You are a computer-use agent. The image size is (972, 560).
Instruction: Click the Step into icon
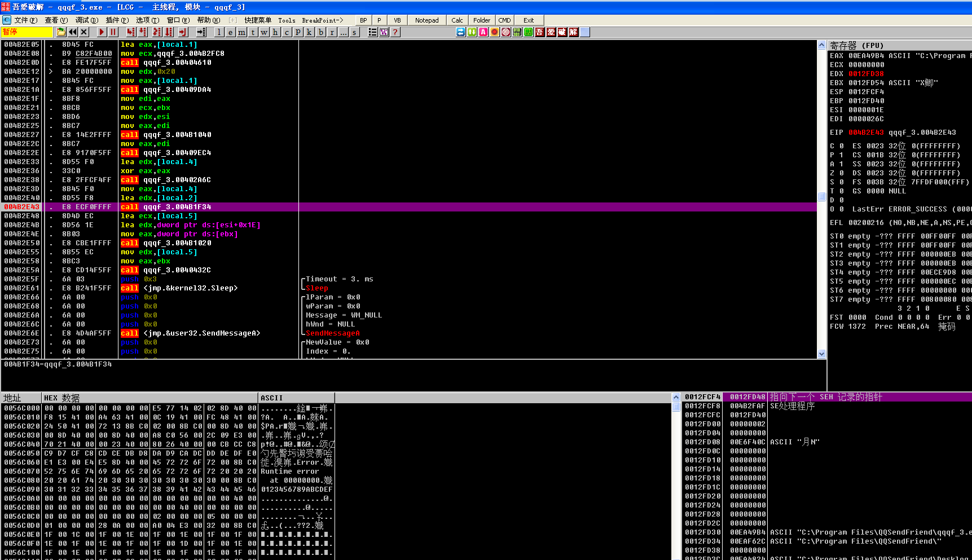(131, 32)
